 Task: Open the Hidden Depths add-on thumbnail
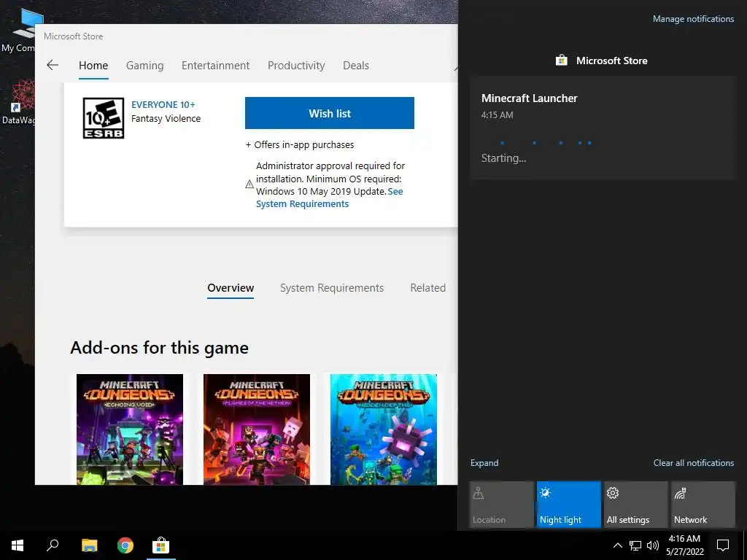click(384, 429)
